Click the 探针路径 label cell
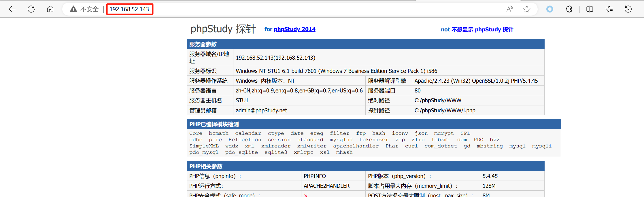This screenshot has height=197, width=644. (389, 110)
